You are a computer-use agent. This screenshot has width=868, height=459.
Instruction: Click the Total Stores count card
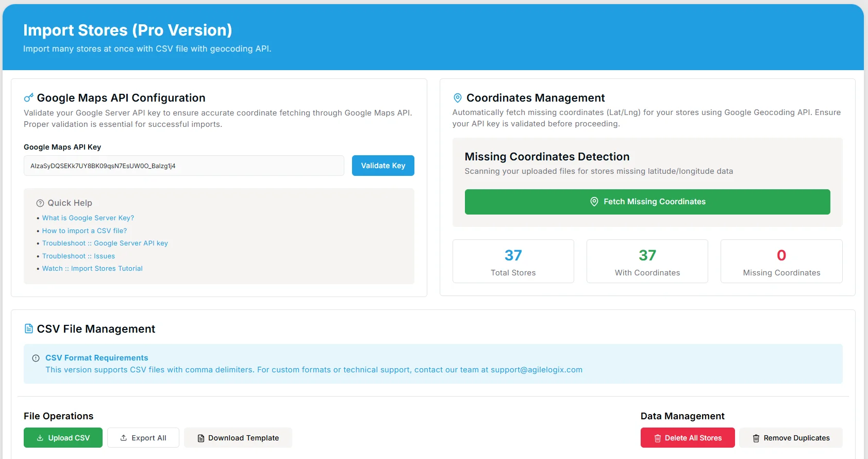513,261
